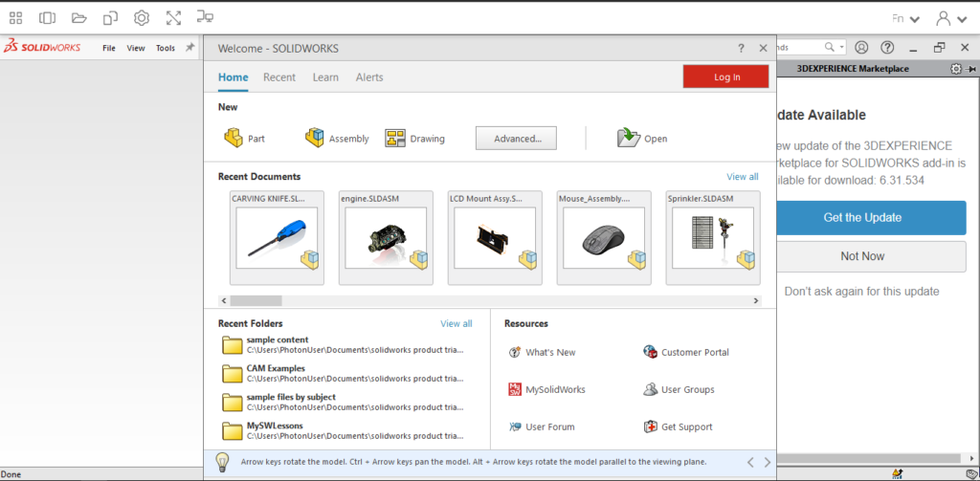The image size is (980, 481).
Task: Click the tag icon in status bar corner
Action: [971, 474]
